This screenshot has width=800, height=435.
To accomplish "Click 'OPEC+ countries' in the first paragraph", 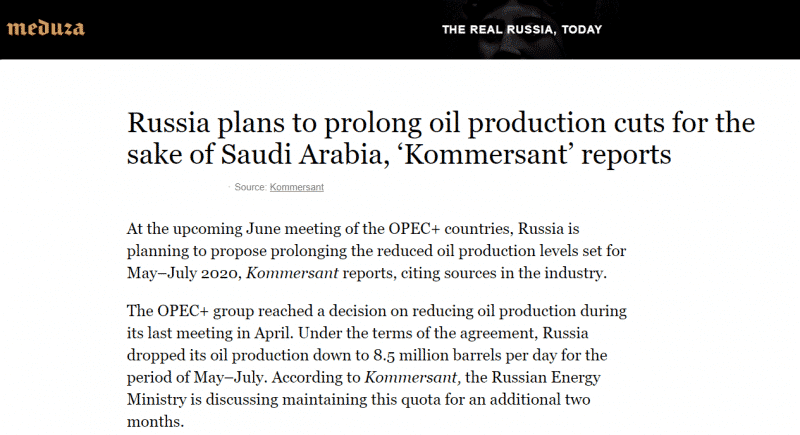I will tap(449, 228).
